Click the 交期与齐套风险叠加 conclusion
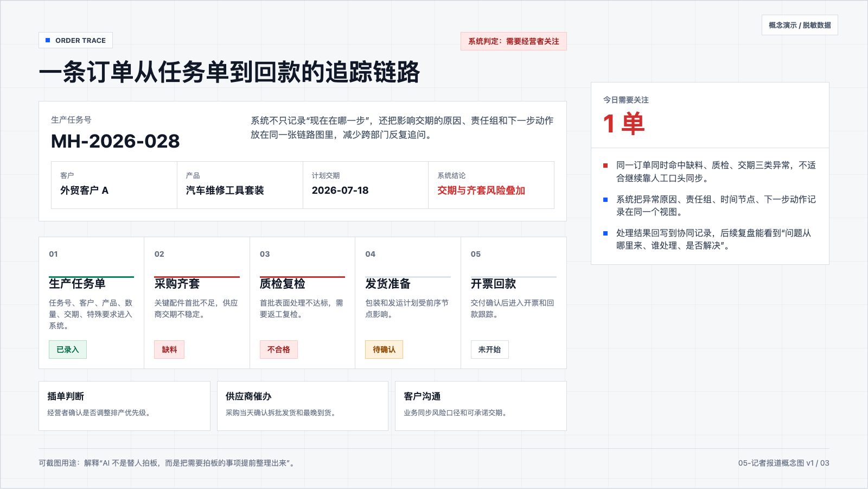This screenshot has height=489, width=868. click(481, 190)
